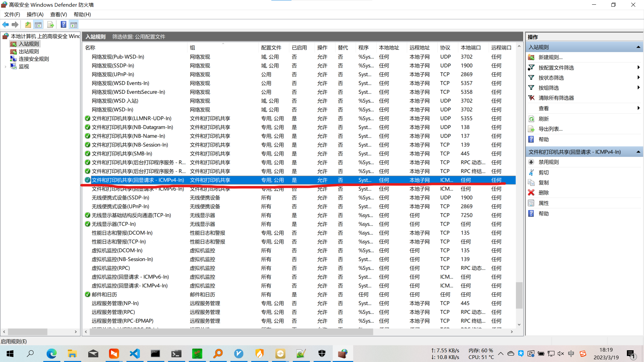Click Properties in the Actions pane

(544, 203)
